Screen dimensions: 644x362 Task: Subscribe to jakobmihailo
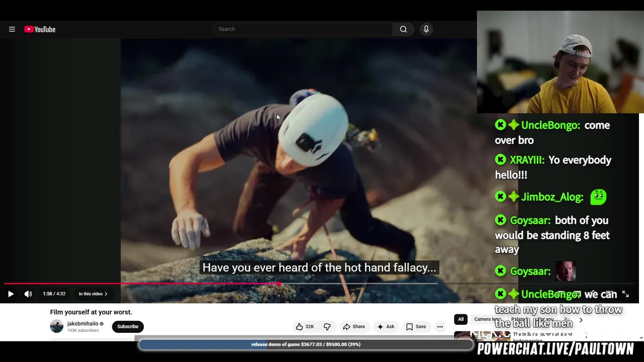(128, 326)
